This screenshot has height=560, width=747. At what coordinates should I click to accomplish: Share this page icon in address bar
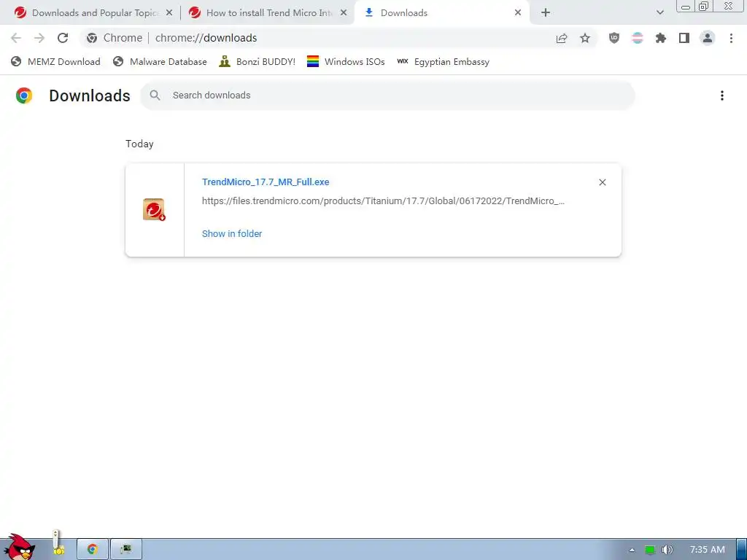pos(562,38)
